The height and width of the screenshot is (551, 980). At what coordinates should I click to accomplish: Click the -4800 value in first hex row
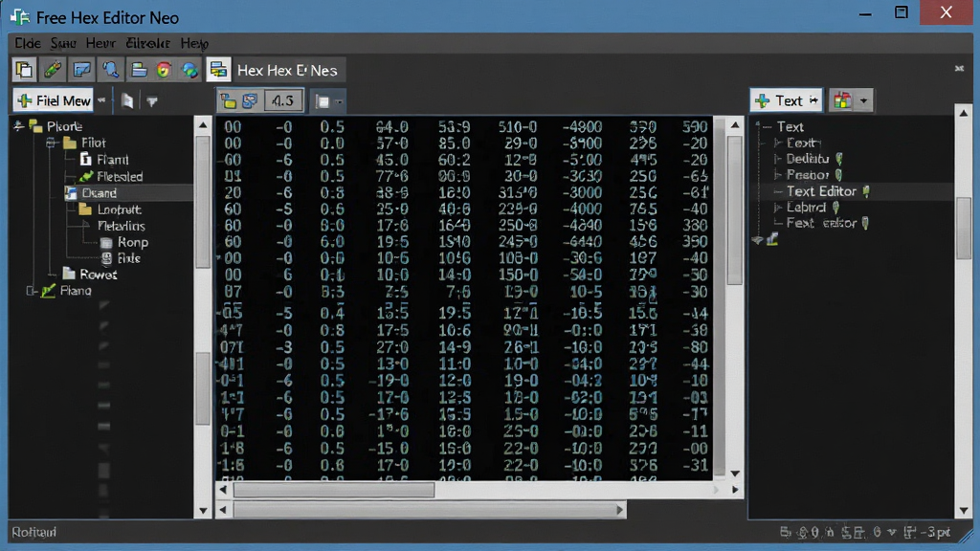[581, 127]
